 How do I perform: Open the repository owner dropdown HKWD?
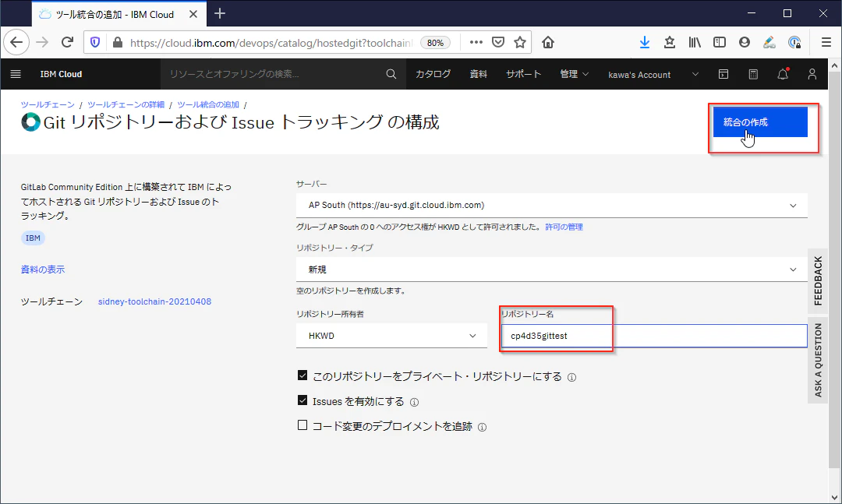[x=391, y=336]
